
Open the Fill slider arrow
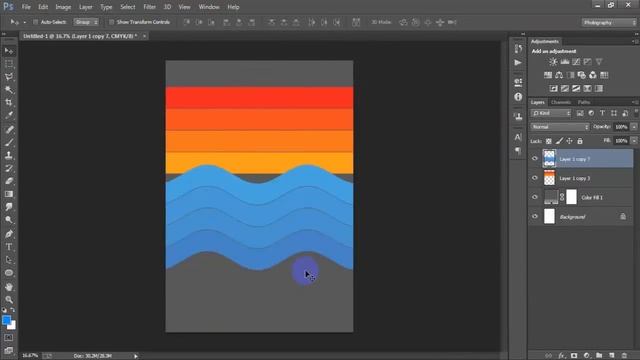click(634, 141)
